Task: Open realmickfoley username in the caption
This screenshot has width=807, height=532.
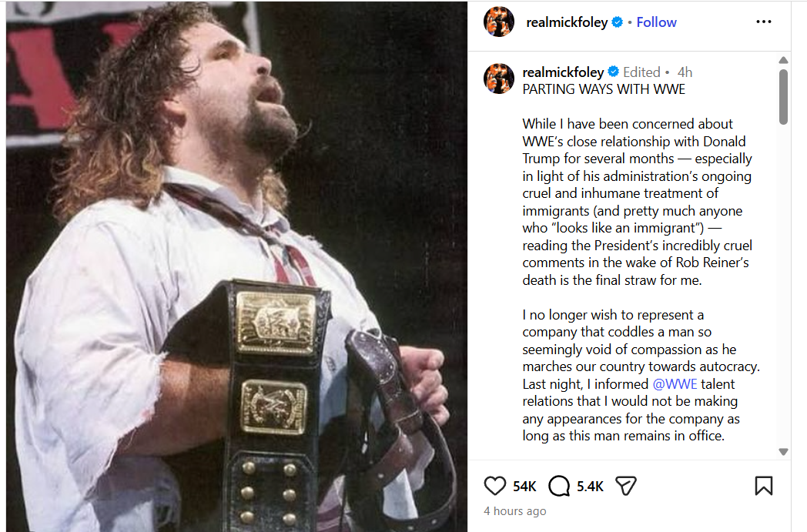Action: (564, 72)
